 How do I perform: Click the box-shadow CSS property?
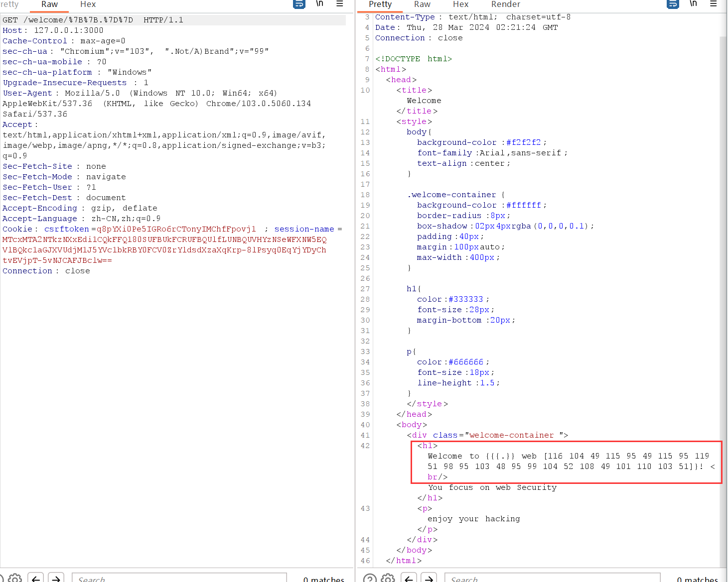[442, 226]
